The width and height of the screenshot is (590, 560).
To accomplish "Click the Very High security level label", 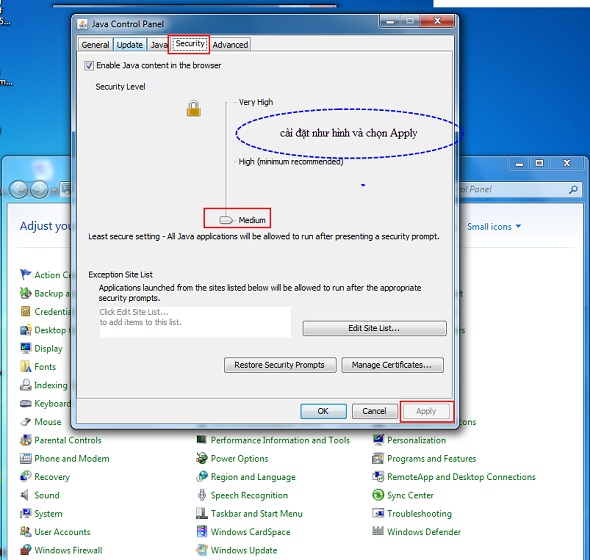I will (256, 102).
